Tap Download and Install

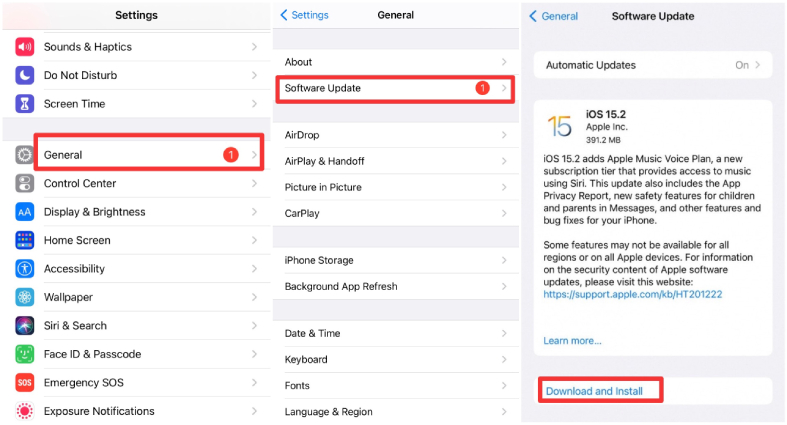[594, 391]
